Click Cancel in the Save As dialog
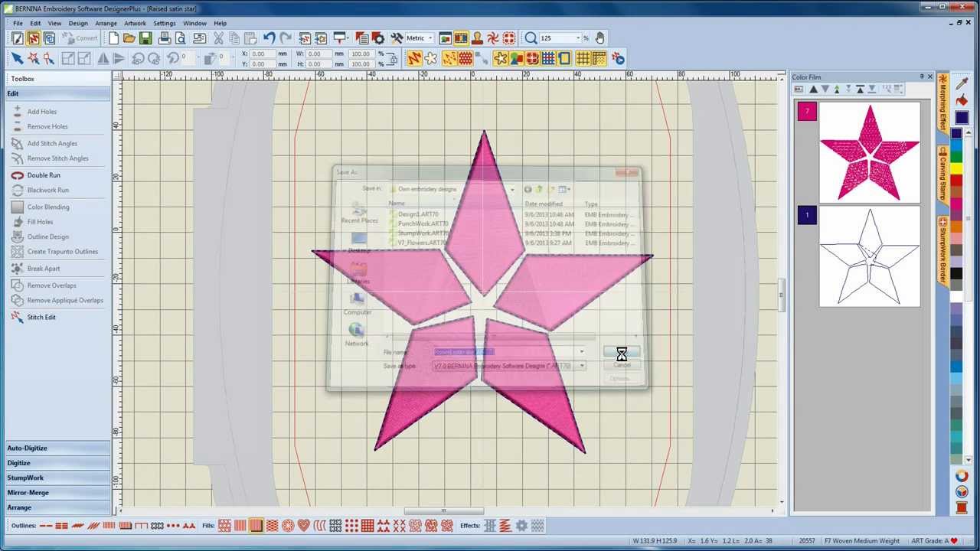 pos(622,365)
